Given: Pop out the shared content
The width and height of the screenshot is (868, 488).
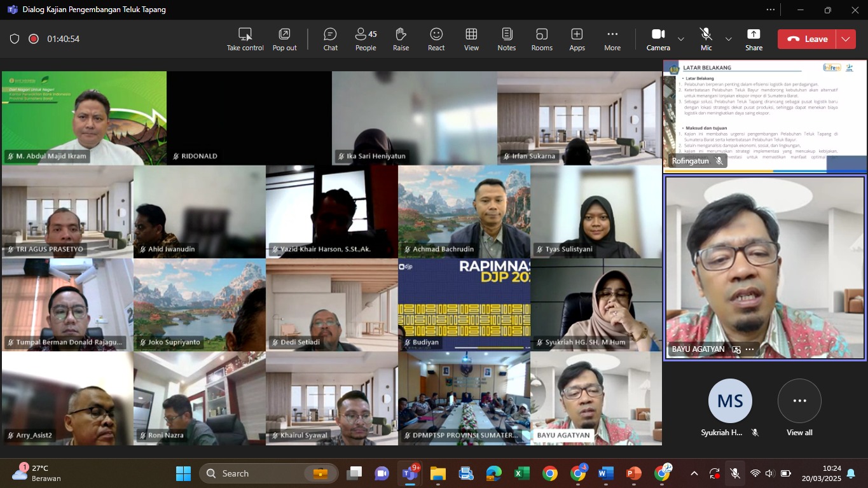Looking at the screenshot, I should pos(284,39).
